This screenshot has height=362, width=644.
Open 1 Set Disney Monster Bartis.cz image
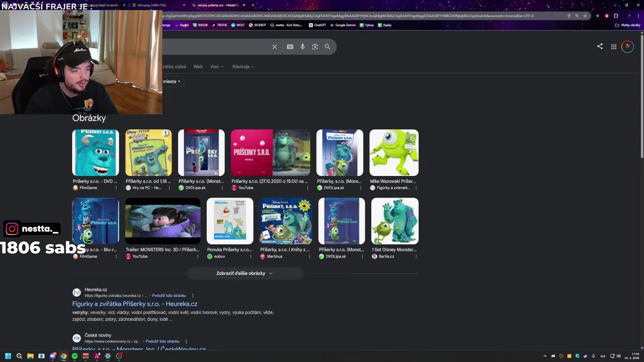click(395, 221)
